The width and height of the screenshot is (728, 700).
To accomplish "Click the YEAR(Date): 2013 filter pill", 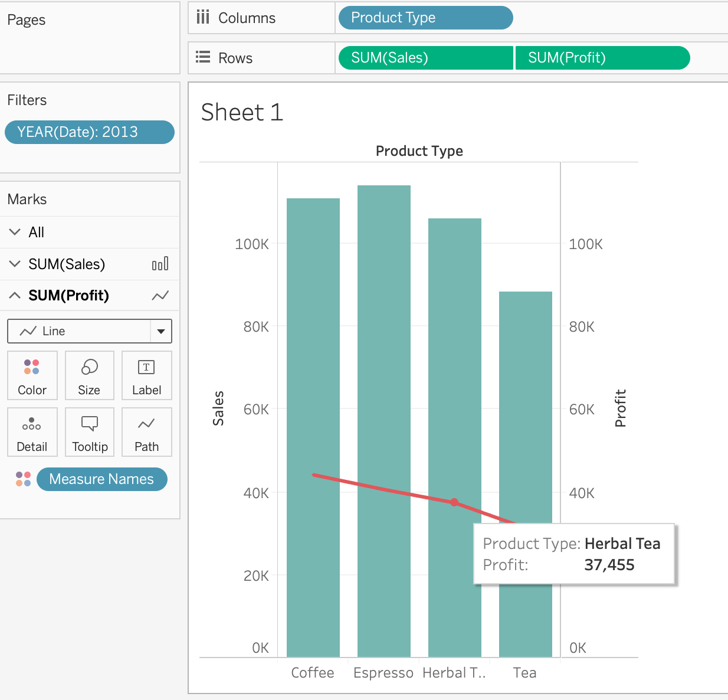I will [90, 132].
